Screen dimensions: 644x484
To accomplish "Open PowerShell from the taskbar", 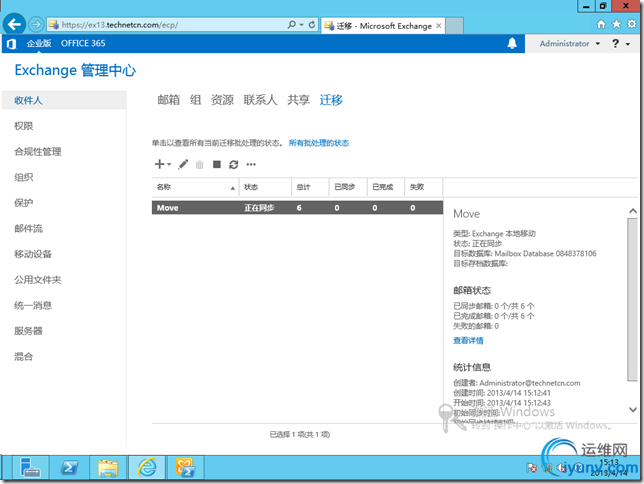I will pyautogui.click(x=69, y=468).
